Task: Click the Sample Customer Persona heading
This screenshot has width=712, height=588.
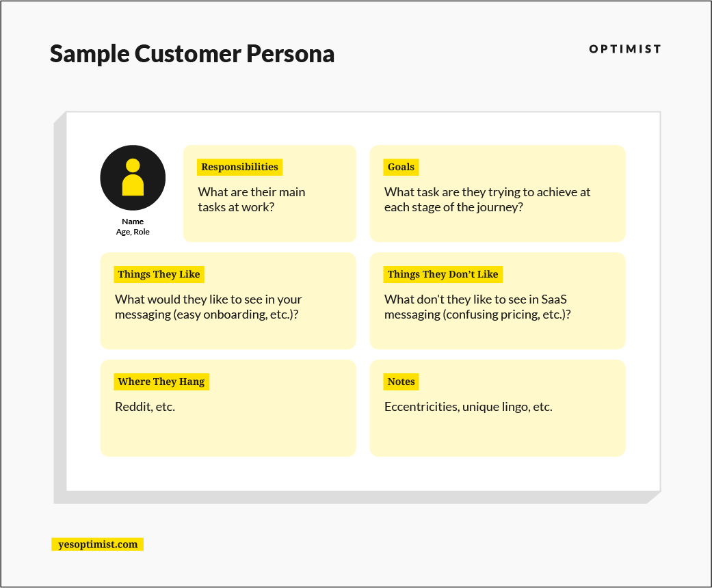Action: pos(192,54)
